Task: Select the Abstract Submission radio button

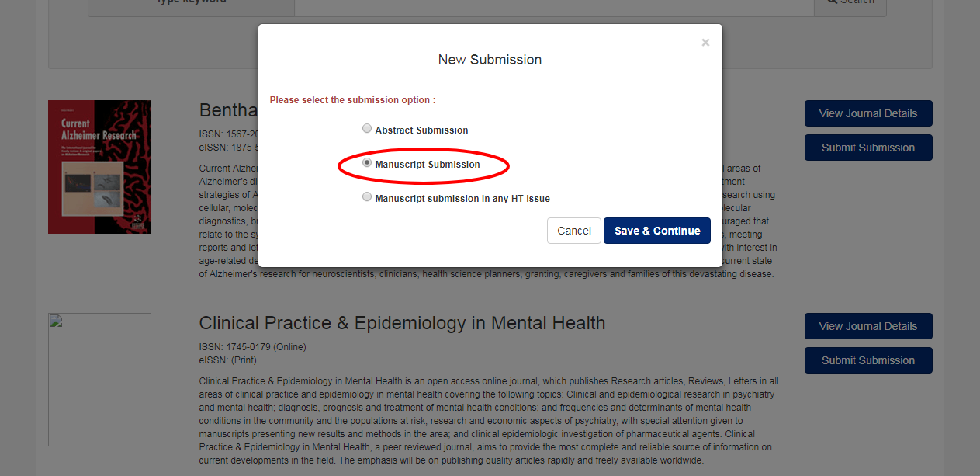Action: [x=367, y=129]
